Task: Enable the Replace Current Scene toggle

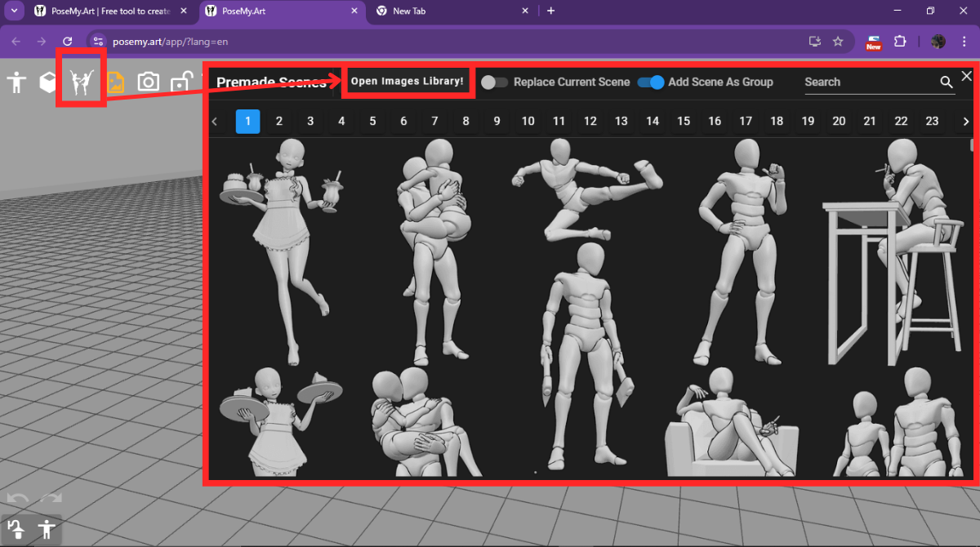Action: click(493, 82)
